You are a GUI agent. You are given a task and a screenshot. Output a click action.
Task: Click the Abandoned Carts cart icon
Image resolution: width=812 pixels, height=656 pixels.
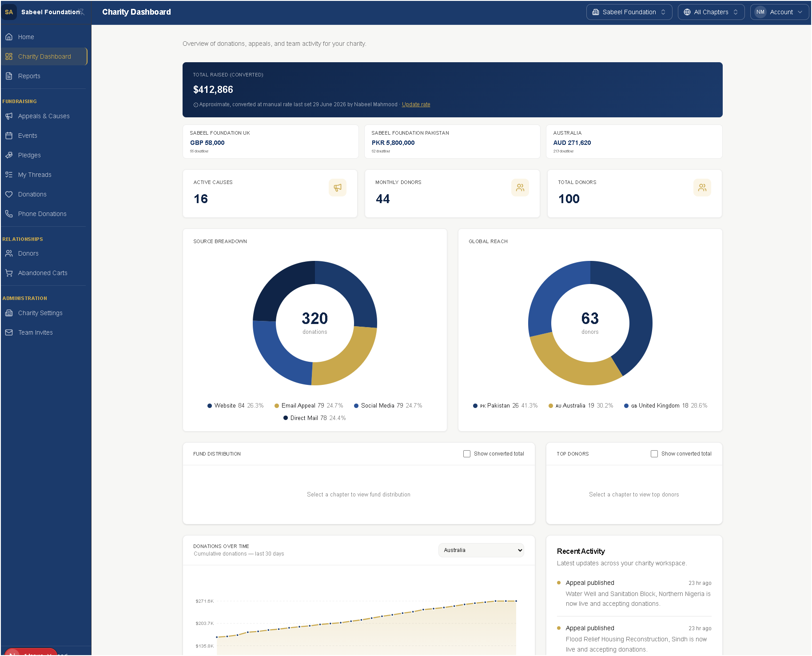click(x=9, y=273)
